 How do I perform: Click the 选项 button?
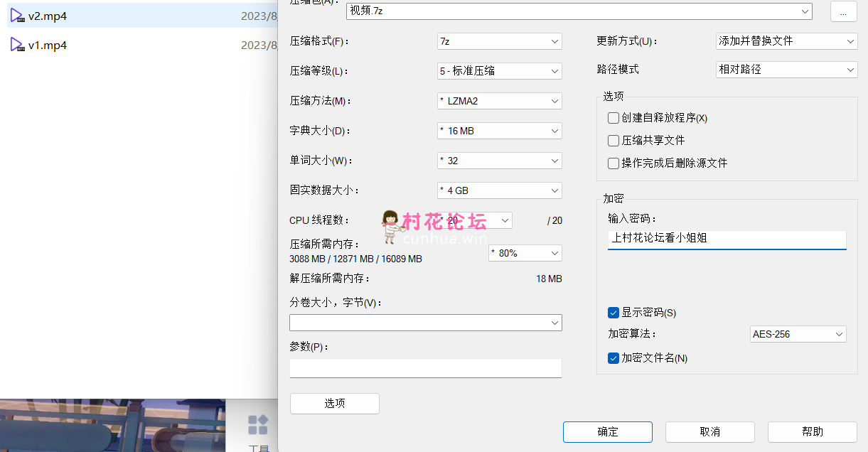tap(335, 403)
